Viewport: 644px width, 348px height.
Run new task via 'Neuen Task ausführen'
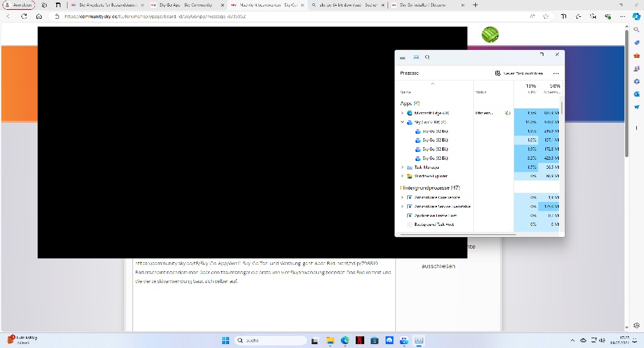pos(519,73)
